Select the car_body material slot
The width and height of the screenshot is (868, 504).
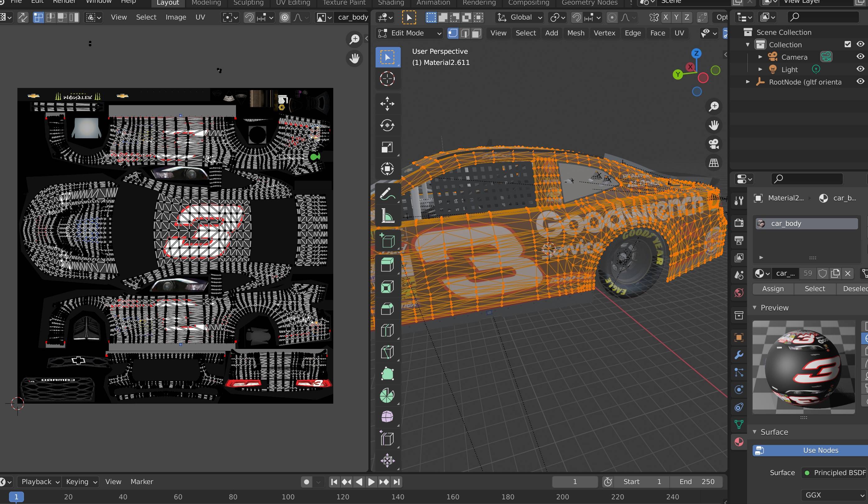tap(806, 223)
